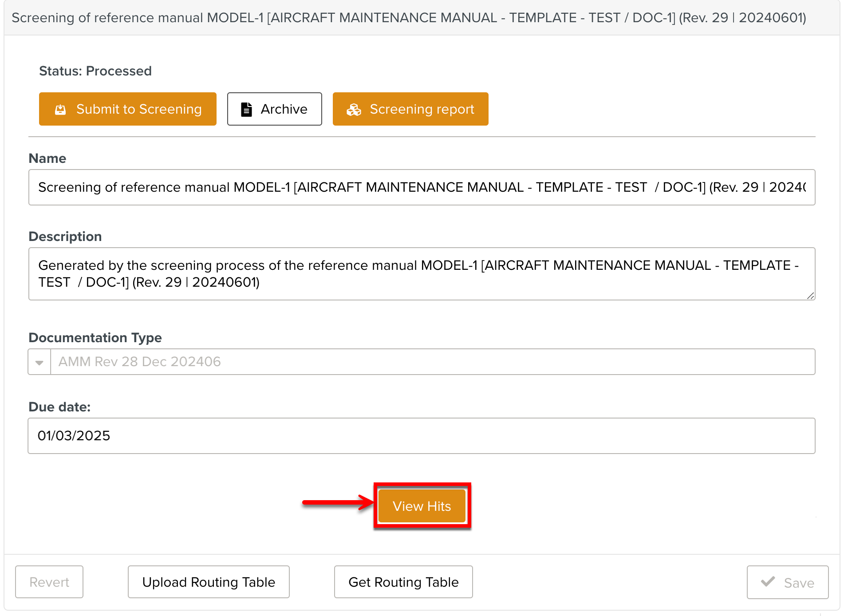Open the Screening report text button
844x616 pixels.
click(x=422, y=109)
